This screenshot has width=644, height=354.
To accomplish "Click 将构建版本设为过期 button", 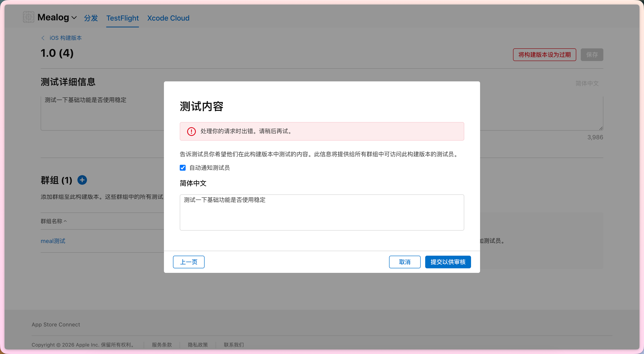I will click(x=544, y=54).
